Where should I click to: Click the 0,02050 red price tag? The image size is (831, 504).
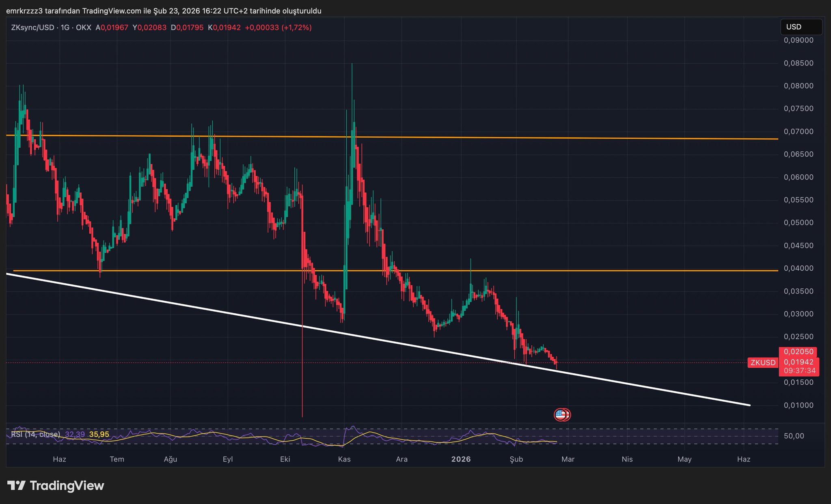pyautogui.click(x=798, y=352)
